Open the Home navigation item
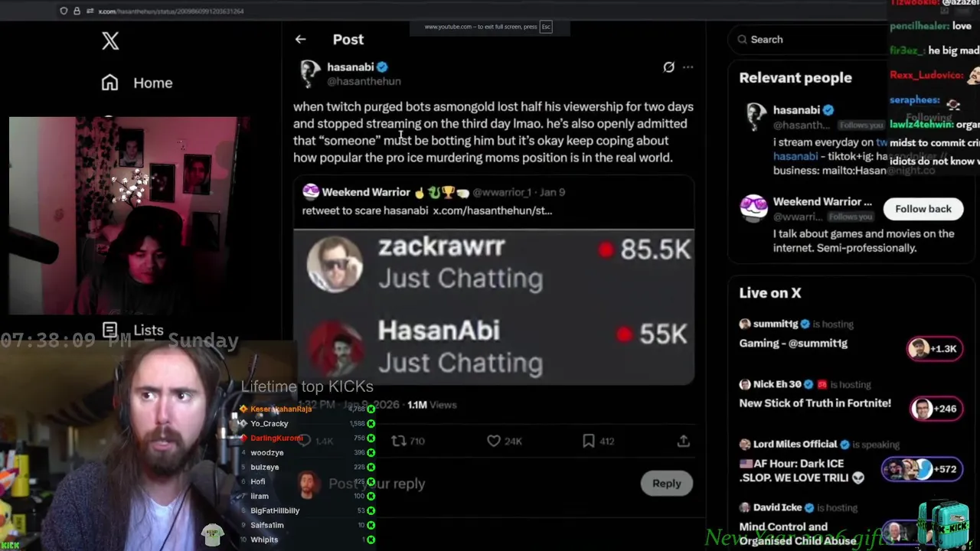The height and width of the screenshot is (551, 980). (x=137, y=83)
